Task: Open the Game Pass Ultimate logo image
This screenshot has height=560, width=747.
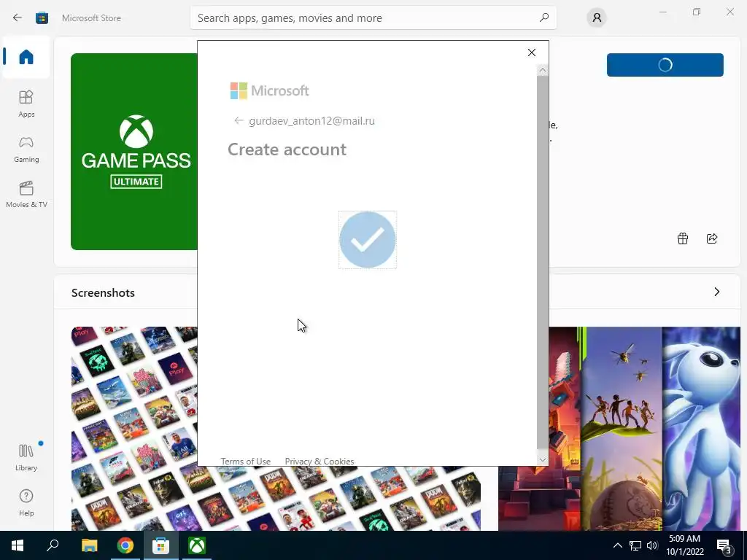Action: pos(134,152)
